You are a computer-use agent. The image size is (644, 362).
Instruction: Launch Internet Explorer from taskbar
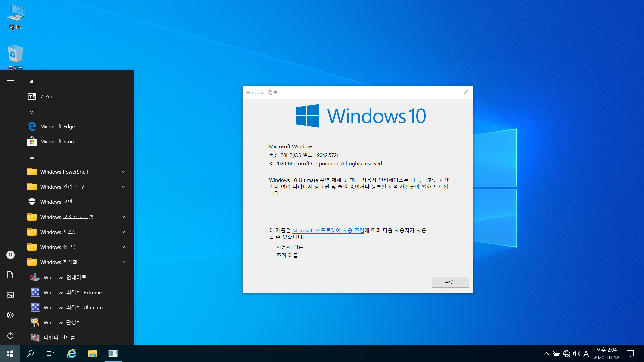click(71, 354)
